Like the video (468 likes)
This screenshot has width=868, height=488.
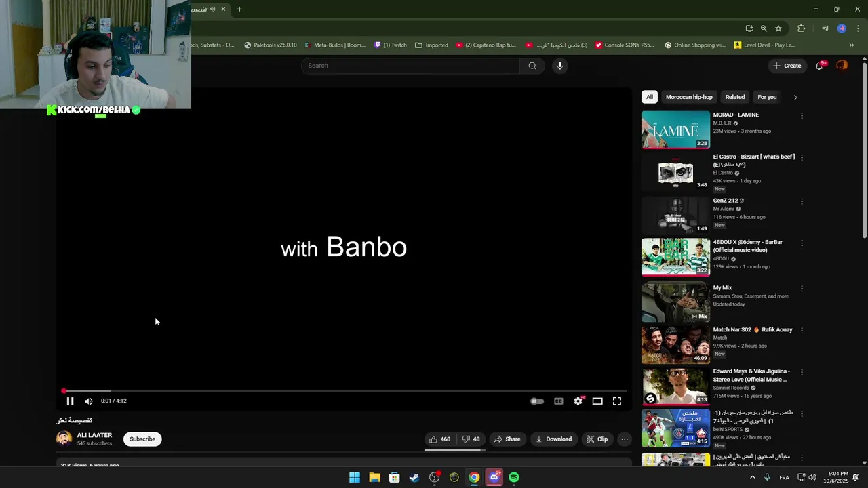coord(440,439)
